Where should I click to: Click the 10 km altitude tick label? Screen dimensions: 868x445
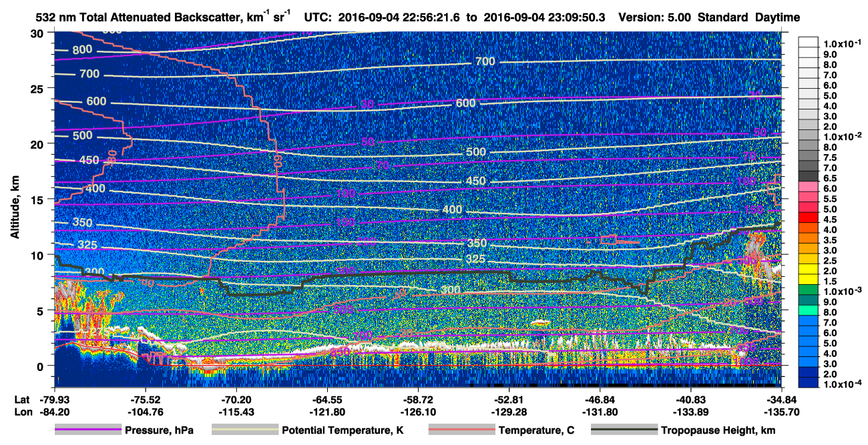(x=38, y=255)
